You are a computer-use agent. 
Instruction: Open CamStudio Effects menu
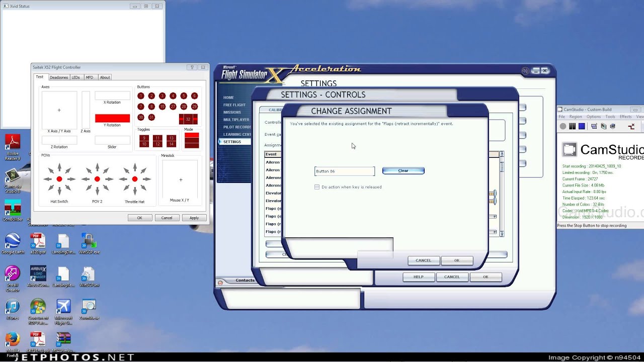626,117
